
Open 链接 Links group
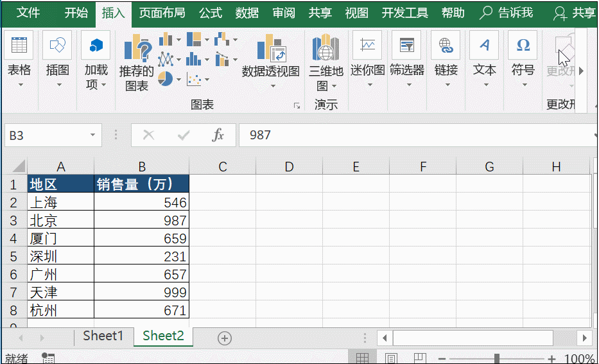click(446, 60)
